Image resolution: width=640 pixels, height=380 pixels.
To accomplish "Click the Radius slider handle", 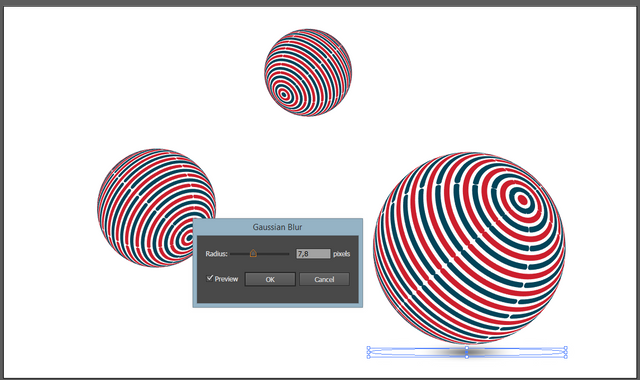I will (x=253, y=253).
